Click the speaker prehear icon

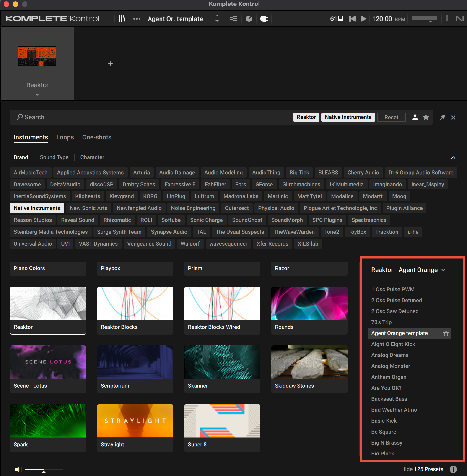[18, 469]
